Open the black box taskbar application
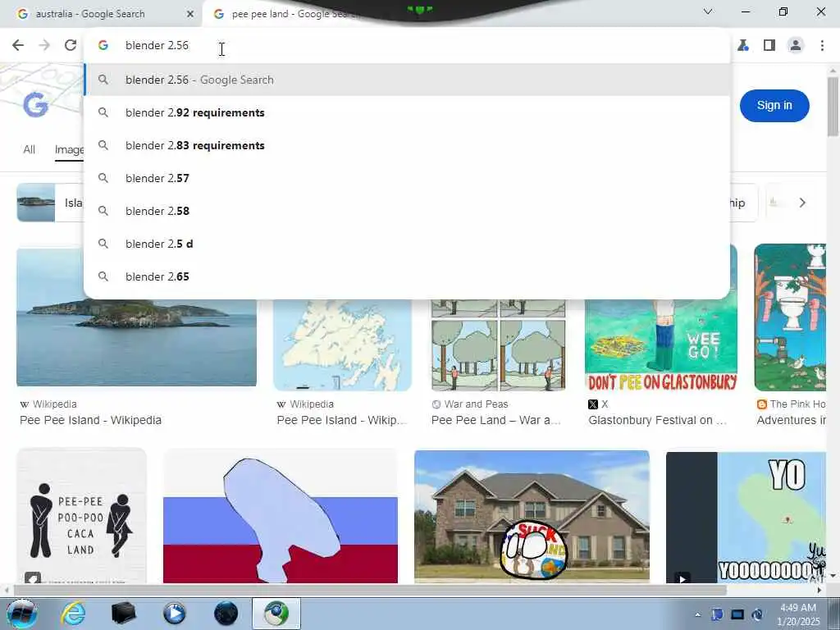 (124, 614)
